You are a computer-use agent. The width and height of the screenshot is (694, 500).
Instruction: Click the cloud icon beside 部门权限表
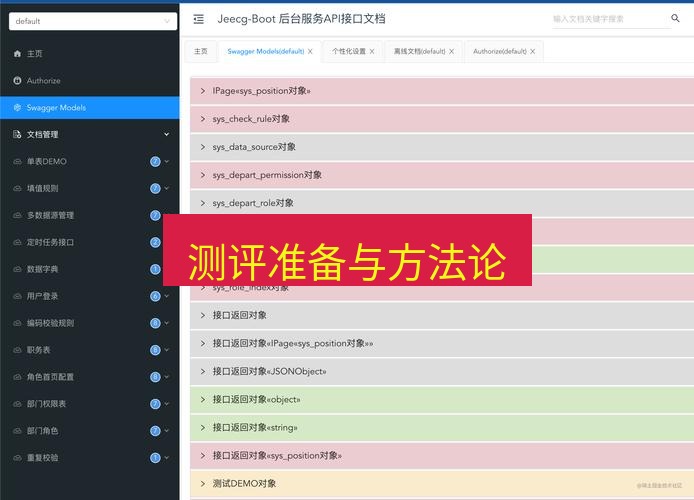17,404
